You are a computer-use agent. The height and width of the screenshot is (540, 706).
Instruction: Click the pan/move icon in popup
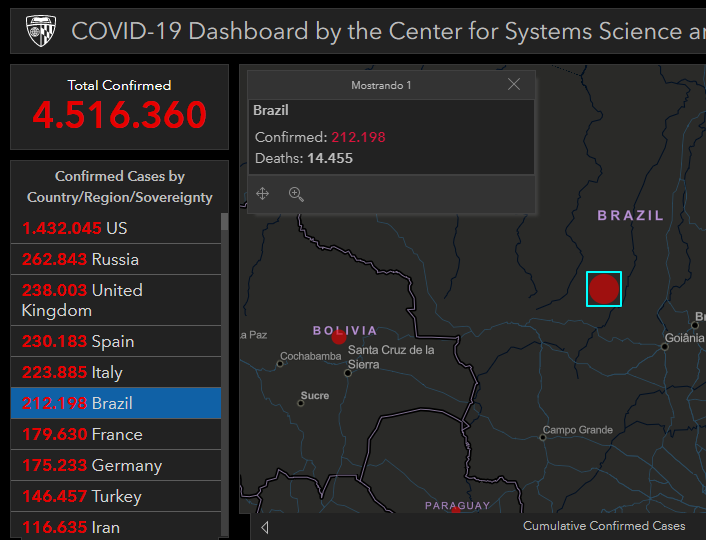(263, 194)
